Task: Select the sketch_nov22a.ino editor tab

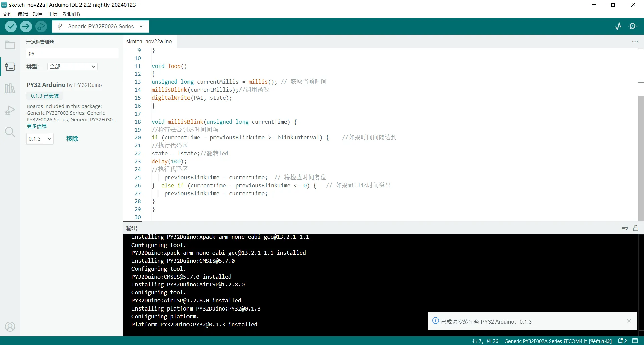Action: [x=149, y=41]
